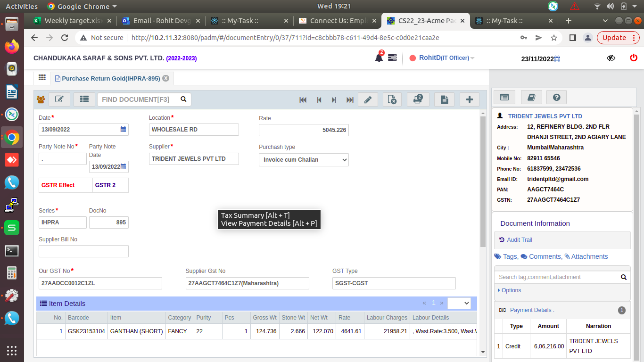Open the Purchash type dropdown
This screenshot has height=362, width=644.
[304, 160]
